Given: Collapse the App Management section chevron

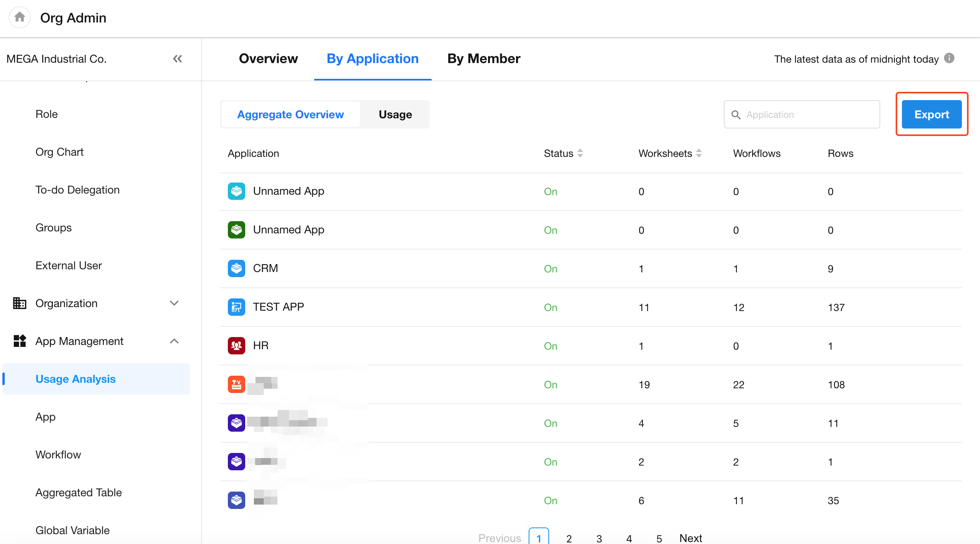Looking at the screenshot, I should 174,341.
